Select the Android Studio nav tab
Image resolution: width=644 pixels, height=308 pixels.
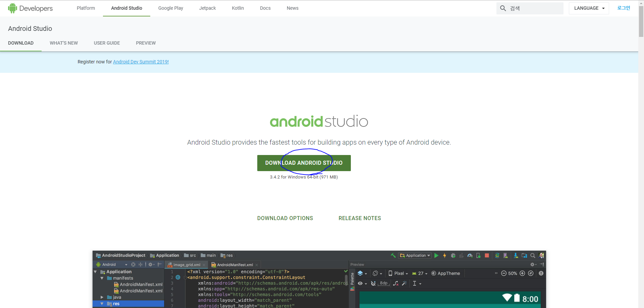tap(126, 8)
